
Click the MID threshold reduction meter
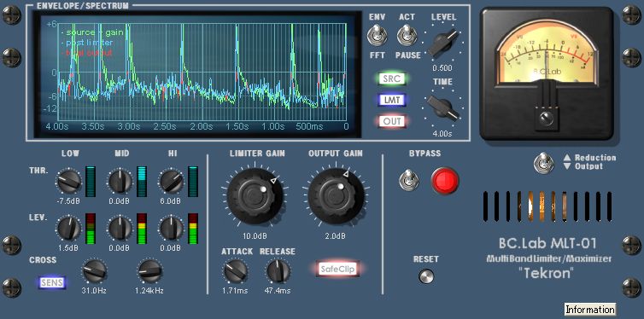click(x=141, y=182)
